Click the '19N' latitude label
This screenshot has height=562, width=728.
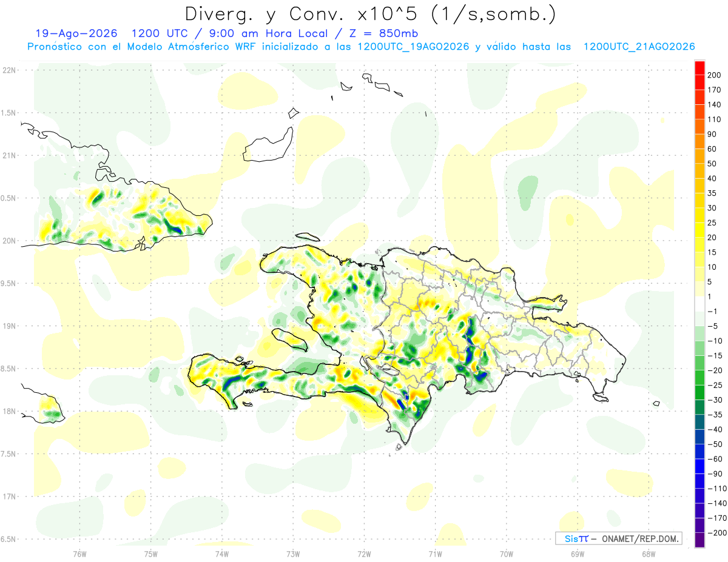pos(8,326)
